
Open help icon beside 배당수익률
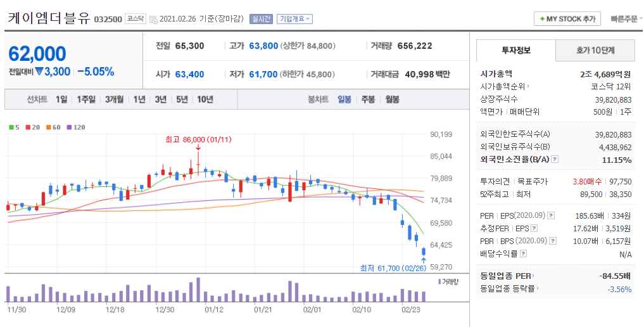[523, 253]
